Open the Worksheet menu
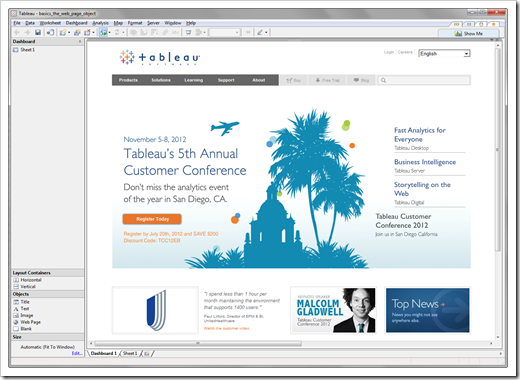Screen dimensions: 520x380 [x=50, y=23]
